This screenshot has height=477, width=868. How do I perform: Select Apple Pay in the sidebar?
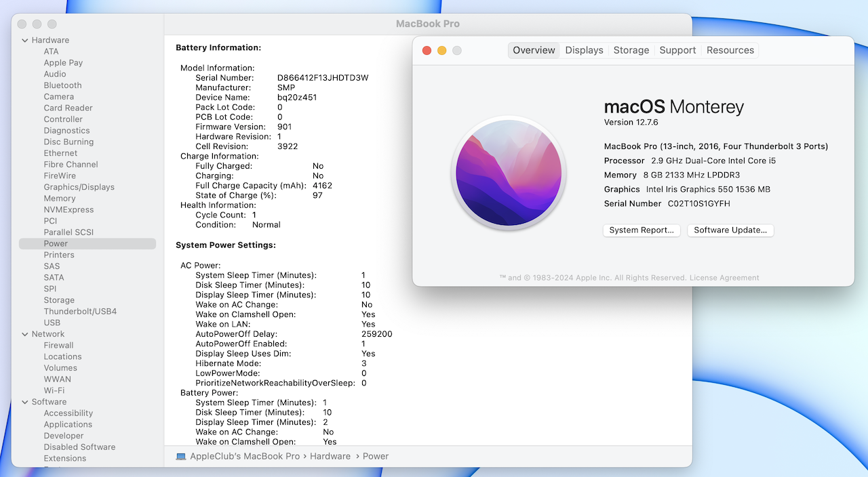click(63, 63)
